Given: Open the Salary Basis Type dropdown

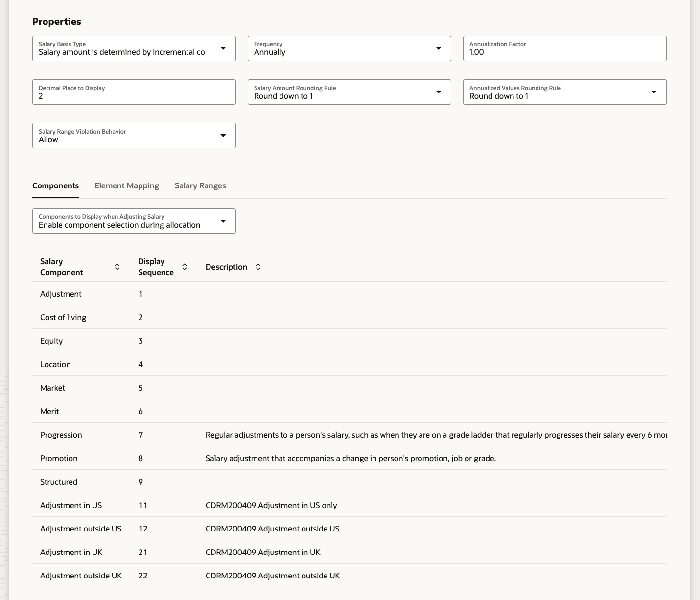Looking at the screenshot, I should 134,48.
